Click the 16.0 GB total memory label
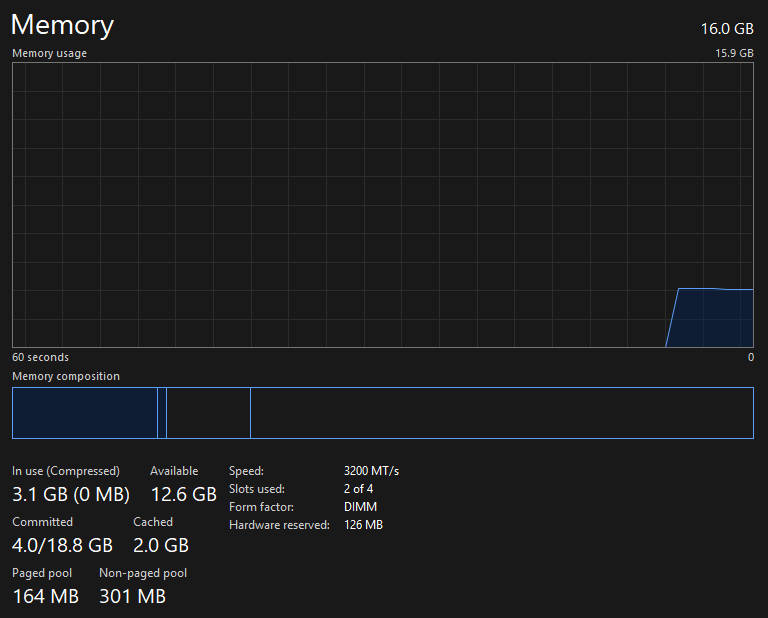 coord(727,29)
